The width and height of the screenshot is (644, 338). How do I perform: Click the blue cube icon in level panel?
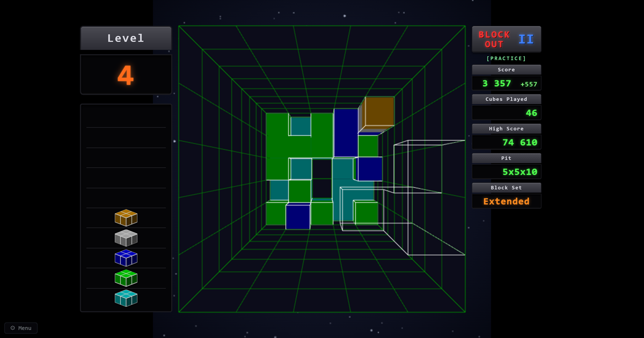coord(126,258)
